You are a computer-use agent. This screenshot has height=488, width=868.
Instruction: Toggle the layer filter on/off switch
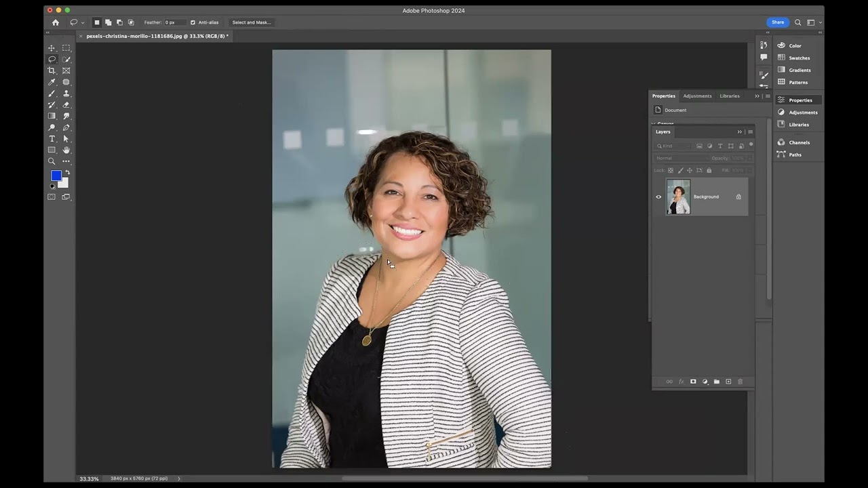[751, 144]
